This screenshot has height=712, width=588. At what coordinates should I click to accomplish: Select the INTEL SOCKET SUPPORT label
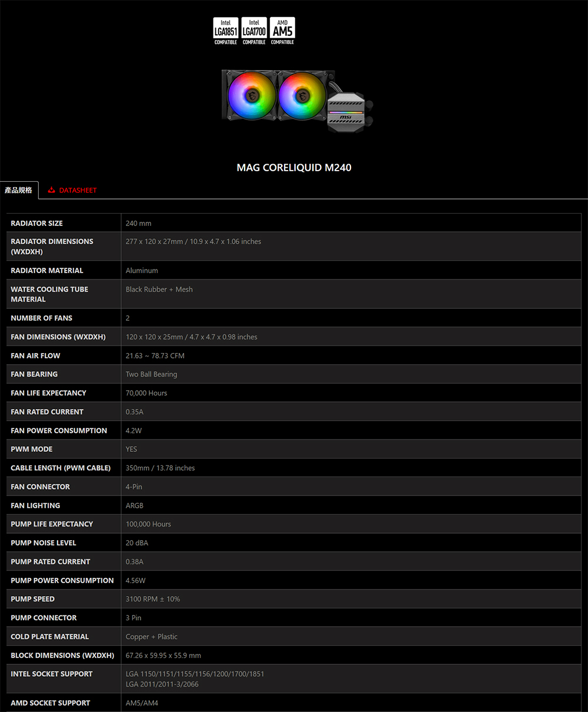52,674
